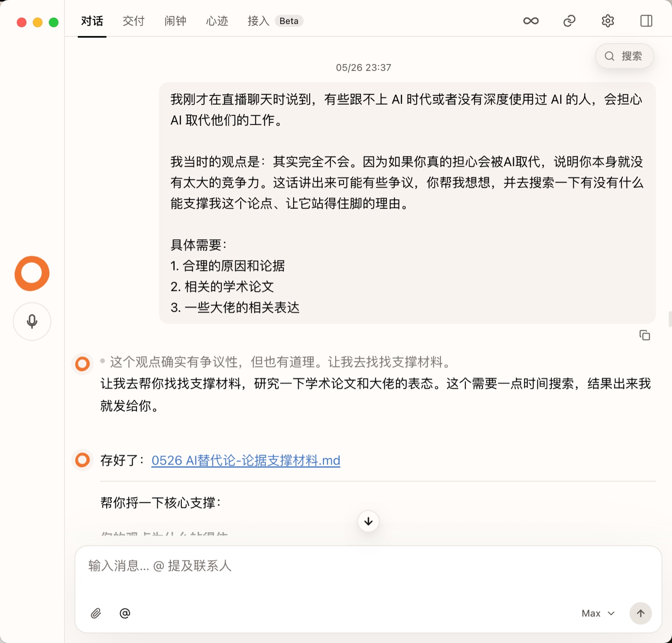Click the link chain icon

569,21
